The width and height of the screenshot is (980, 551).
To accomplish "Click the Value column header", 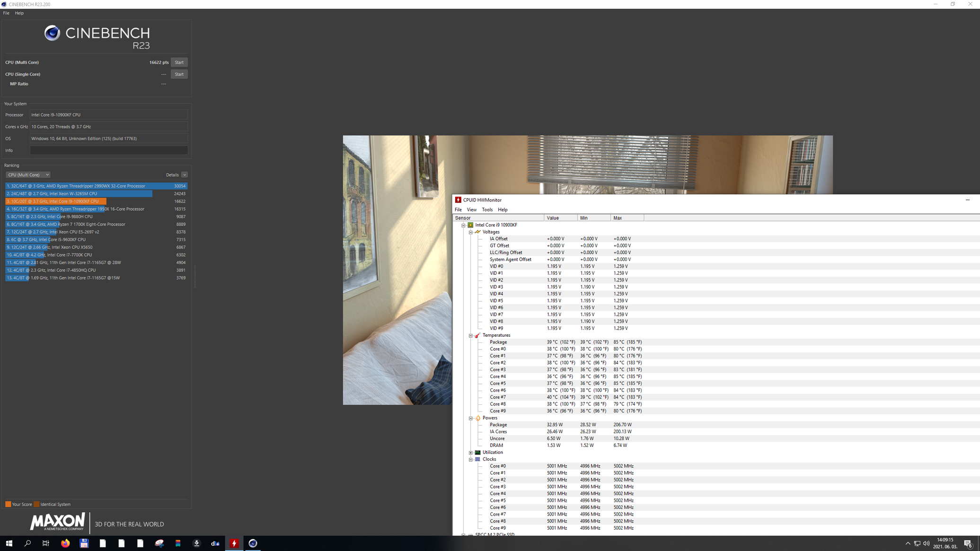I will (561, 218).
